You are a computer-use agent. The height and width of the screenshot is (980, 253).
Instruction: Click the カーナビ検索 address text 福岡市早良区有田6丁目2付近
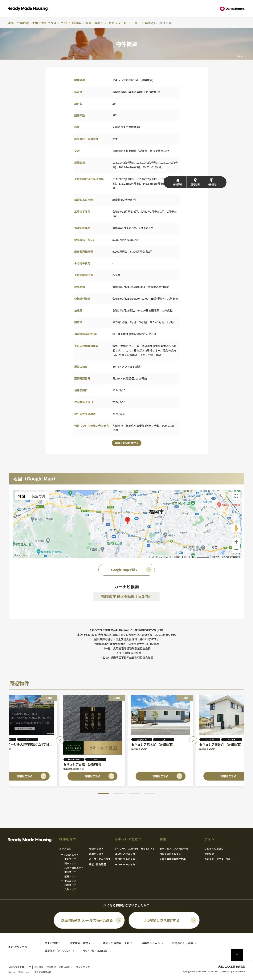[x=126, y=596]
